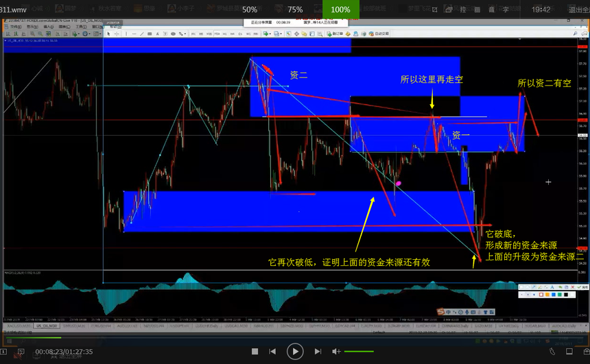The width and height of the screenshot is (590, 364).
Task: Skip to the previous video
Action: tap(272, 352)
